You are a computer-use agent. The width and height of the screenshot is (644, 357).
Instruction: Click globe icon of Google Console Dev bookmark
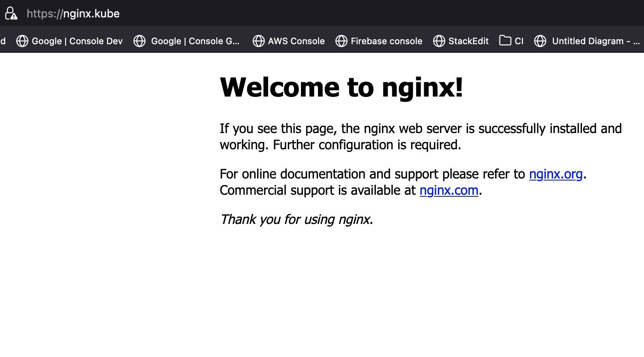point(22,41)
